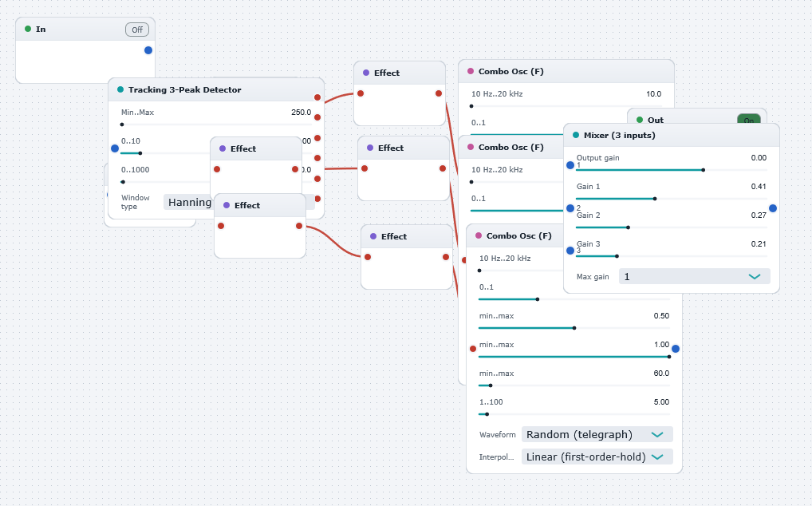Click the top Effect node's red input port
This screenshot has width=812, height=506.
pos(361,93)
